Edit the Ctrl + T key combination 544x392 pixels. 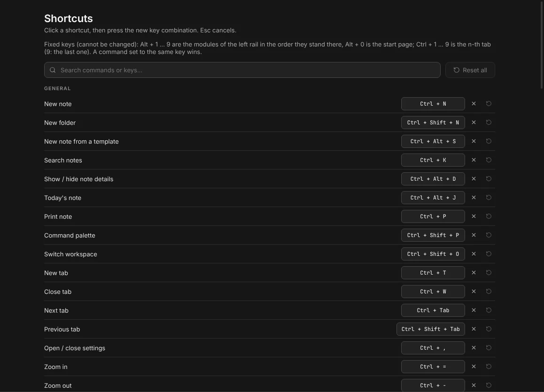pyautogui.click(x=433, y=273)
